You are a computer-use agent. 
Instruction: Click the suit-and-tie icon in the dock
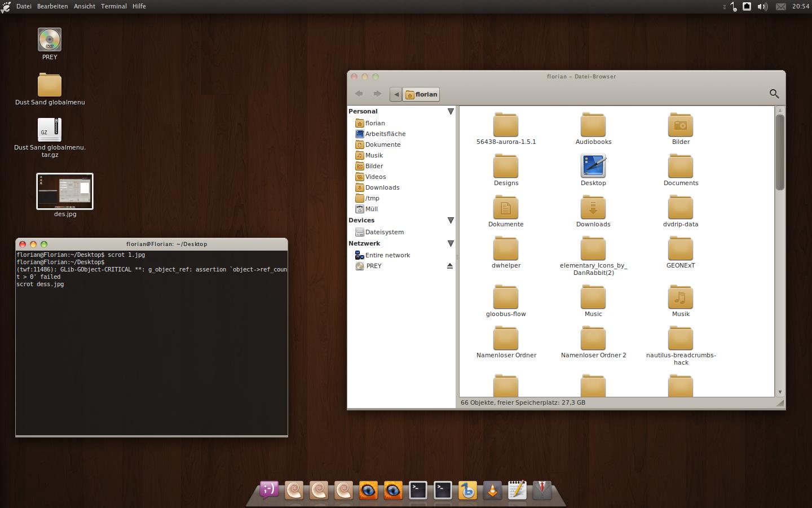[x=542, y=491]
